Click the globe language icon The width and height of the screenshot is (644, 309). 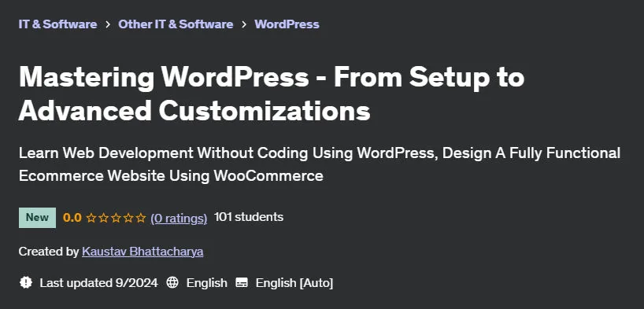click(172, 282)
